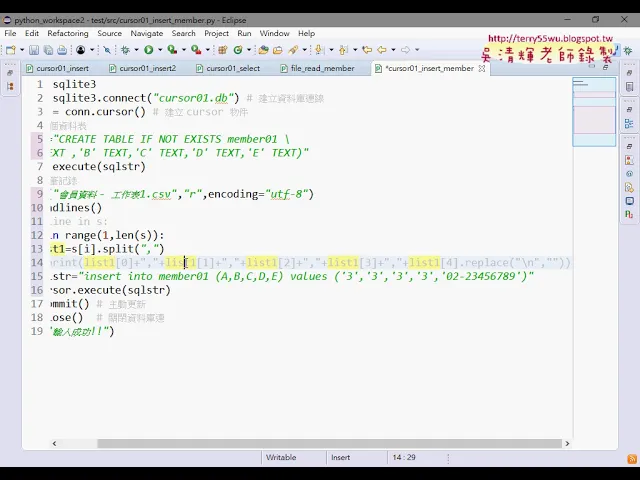This screenshot has height=480, width=640.
Task: Open the File menu
Action: (10, 33)
